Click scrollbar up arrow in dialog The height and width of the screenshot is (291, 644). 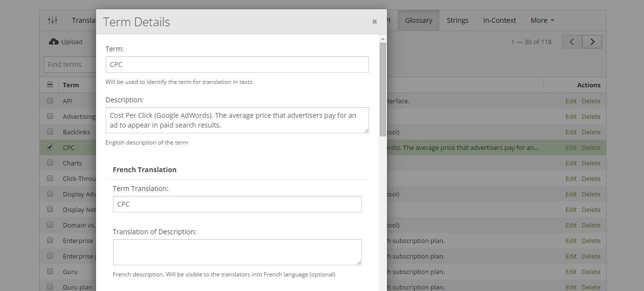383,39
